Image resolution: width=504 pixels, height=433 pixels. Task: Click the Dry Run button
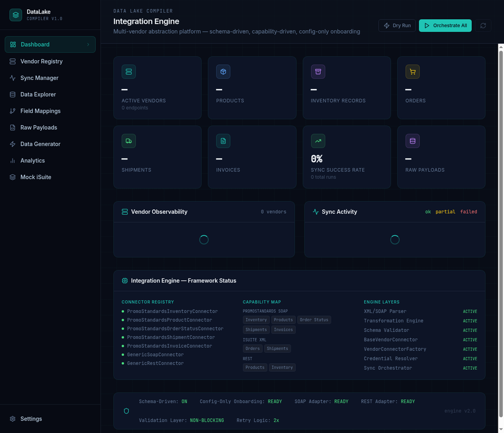397,25
